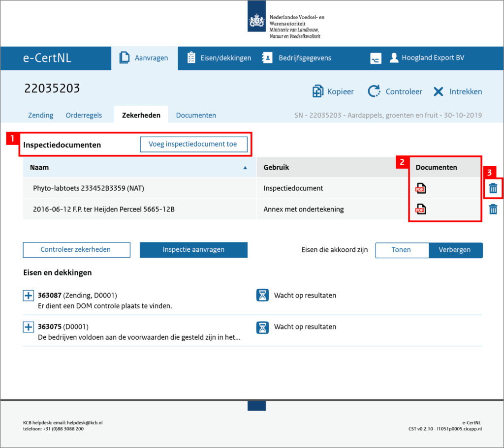
Task: Click the e-CertNL home title
Action: pyautogui.click(x=47, y=58)
